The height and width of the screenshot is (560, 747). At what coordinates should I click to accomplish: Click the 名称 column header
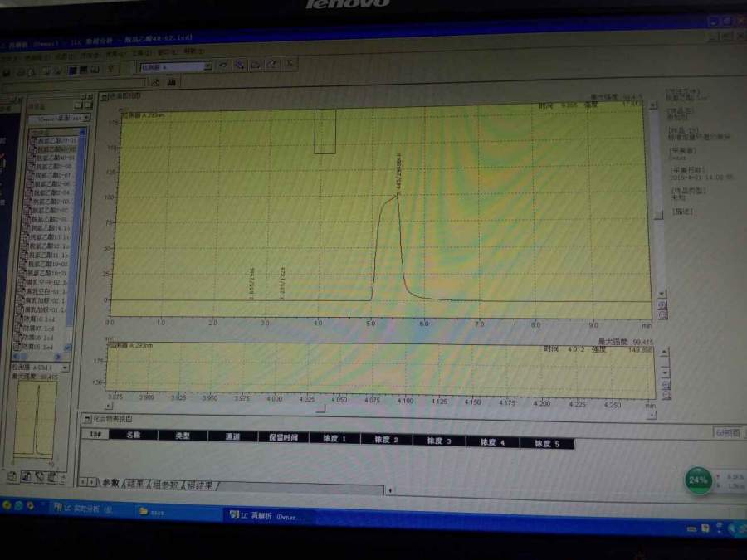(134, 435)
